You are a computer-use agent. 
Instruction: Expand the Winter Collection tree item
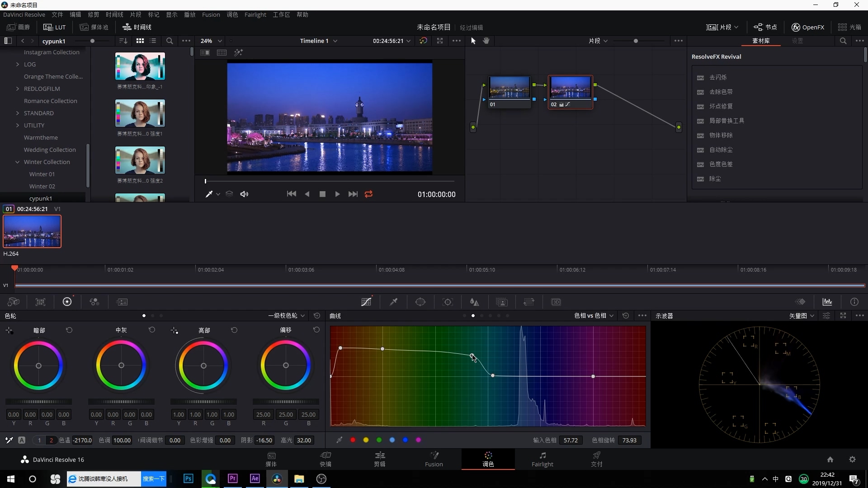17,162
